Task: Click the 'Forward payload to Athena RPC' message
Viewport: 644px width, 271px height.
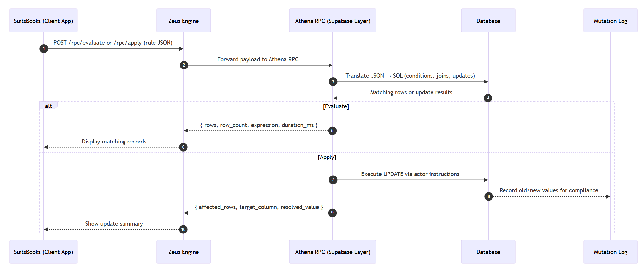Action: (257, 59)
